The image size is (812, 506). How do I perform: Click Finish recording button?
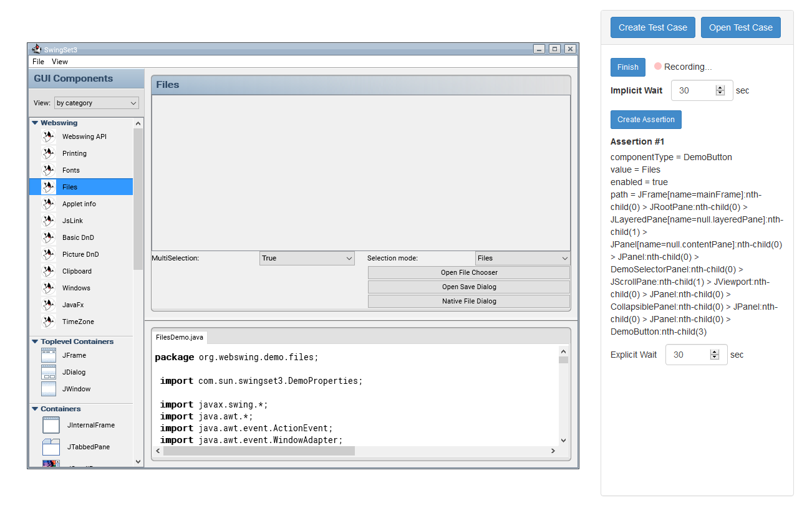click(x=628, y=67)
